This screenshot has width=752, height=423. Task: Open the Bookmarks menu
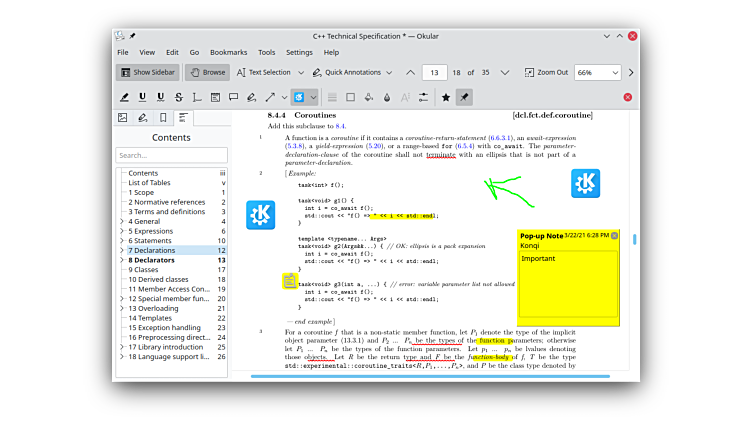228,52
